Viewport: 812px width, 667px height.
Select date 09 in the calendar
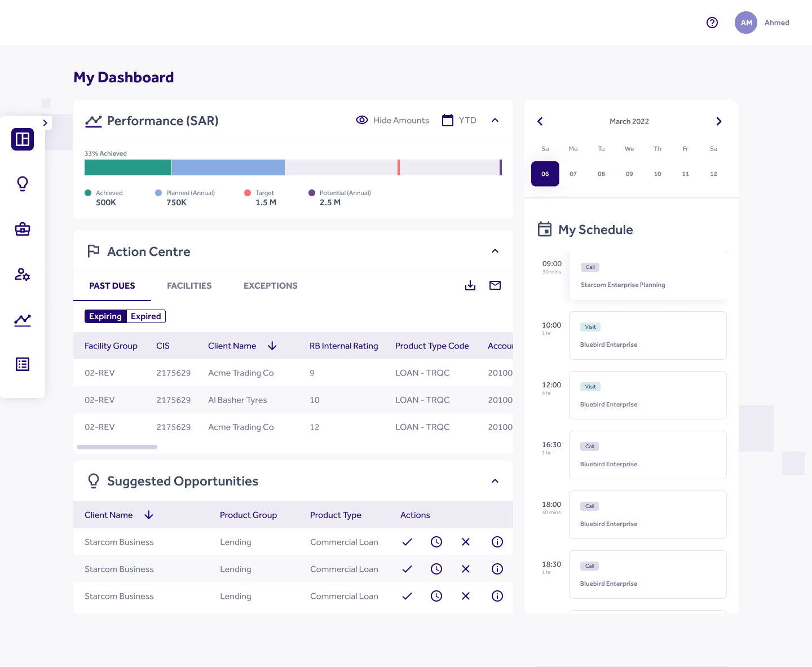pyautogui.click(x=629, y=174)
